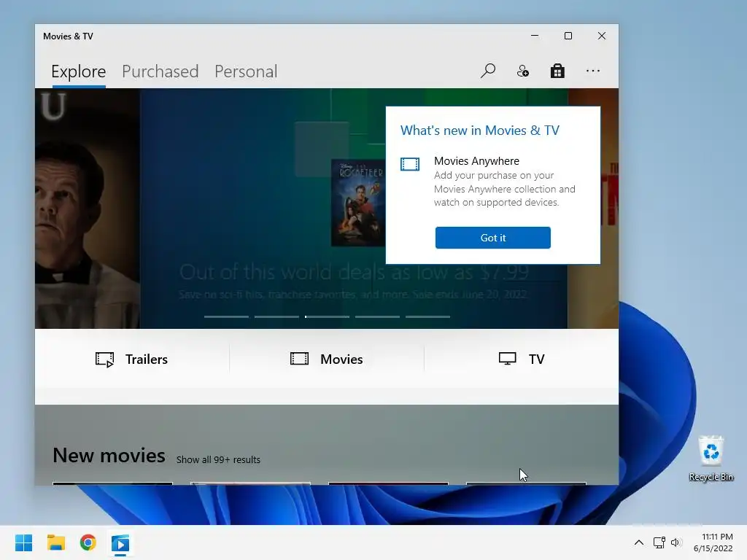Image resolution: width=747 pixels, height=560 pixels.
Task: Click the What's new in Movies & TV title
Action: coord(480,131)
